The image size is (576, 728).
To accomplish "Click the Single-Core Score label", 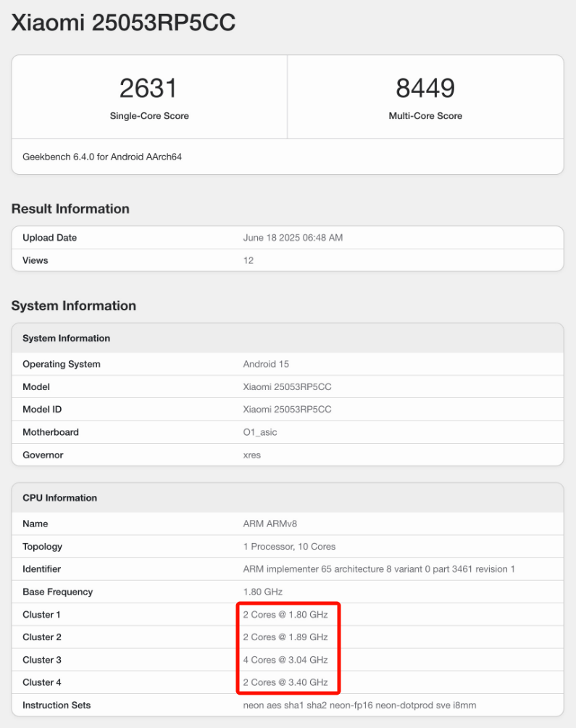I will pos(149,116).
